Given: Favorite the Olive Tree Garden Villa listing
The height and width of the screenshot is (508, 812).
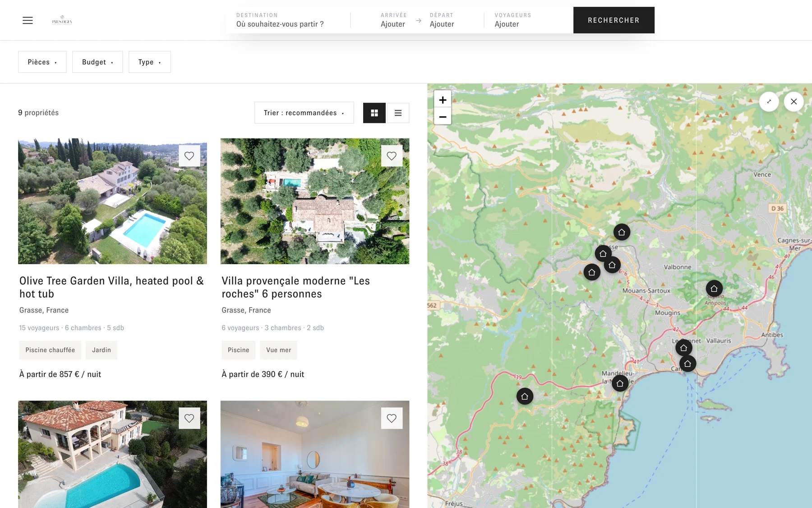Looking at the screenshot, I should [189, 156].
